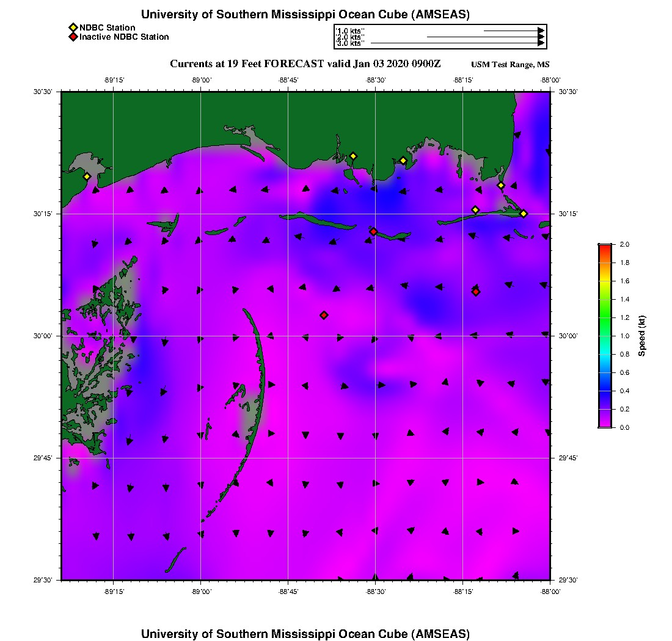Click the easternmost red inactive station marker
Viewport: 672px width, 641px height.
[476, 292]
